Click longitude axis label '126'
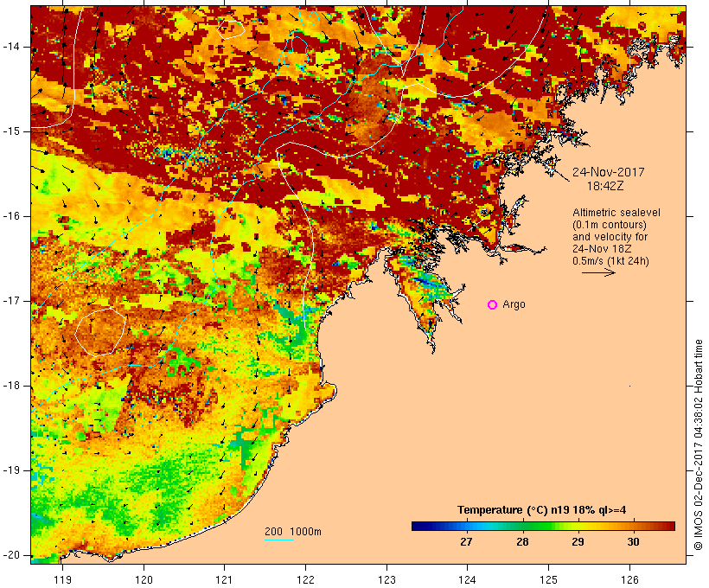The width and height of the screenshot is (709, 588). point(629,580)
